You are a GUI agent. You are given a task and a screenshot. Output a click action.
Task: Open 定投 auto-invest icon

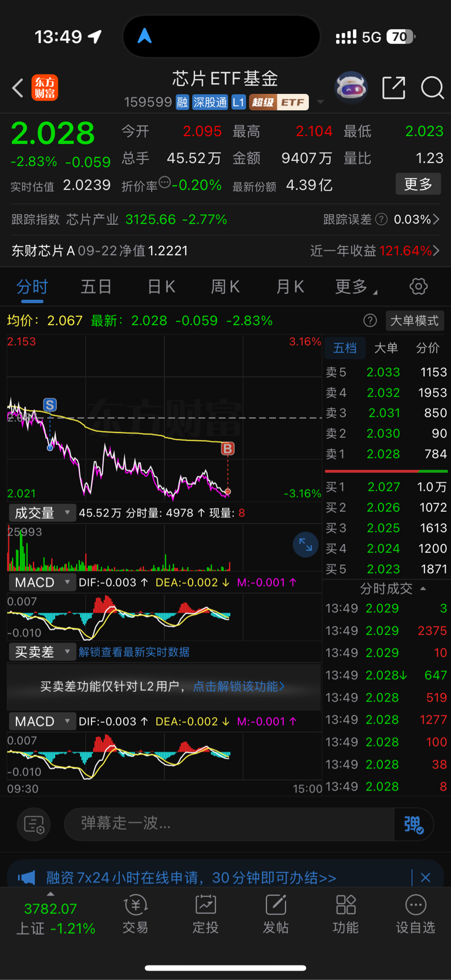click(x=206, y=915)
